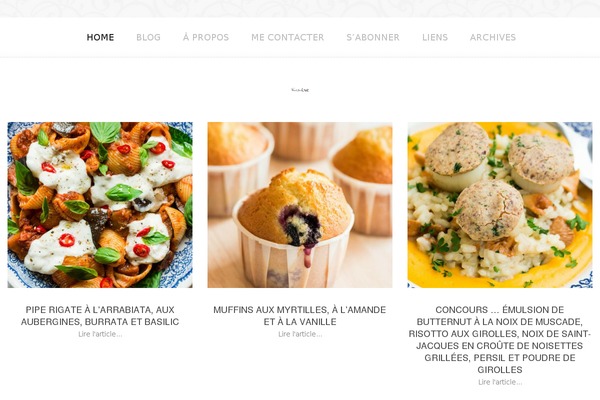Open the Pipe Rigate à l'Arrabiata title

[100, 315]
